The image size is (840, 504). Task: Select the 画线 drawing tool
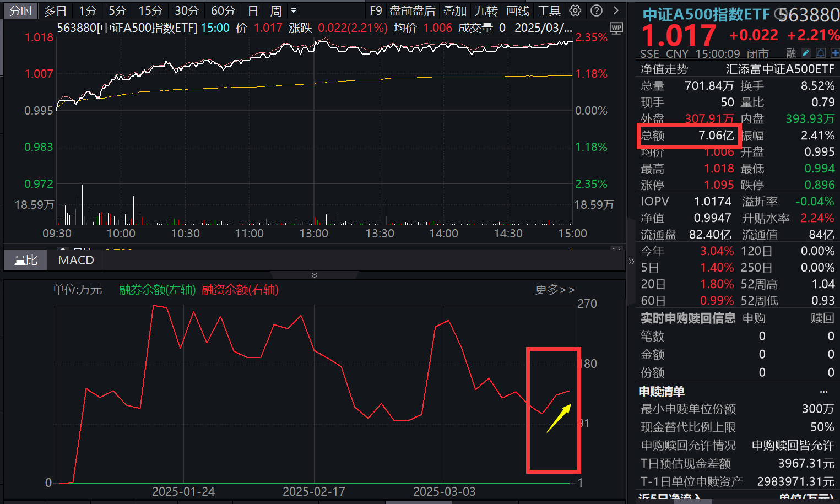pos(517,10)
